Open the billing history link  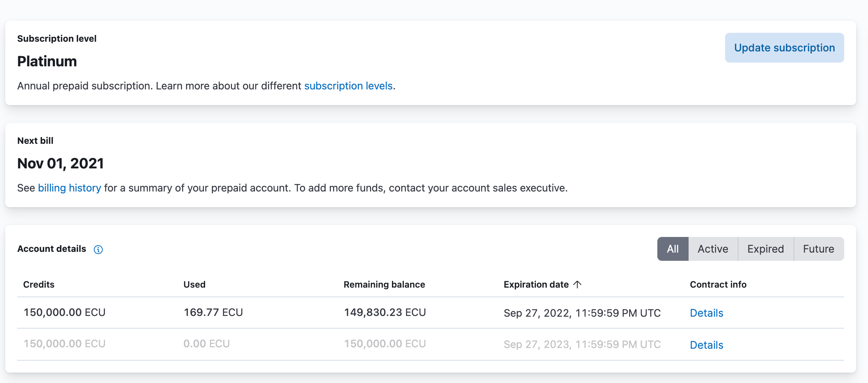(70, 188)
